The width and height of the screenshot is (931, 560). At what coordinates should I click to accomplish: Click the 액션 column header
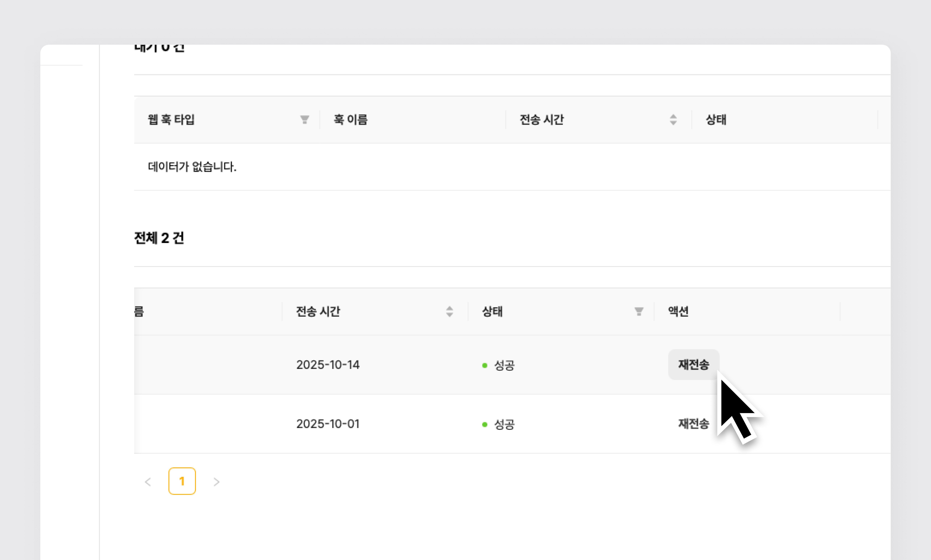tap(678, 311)
